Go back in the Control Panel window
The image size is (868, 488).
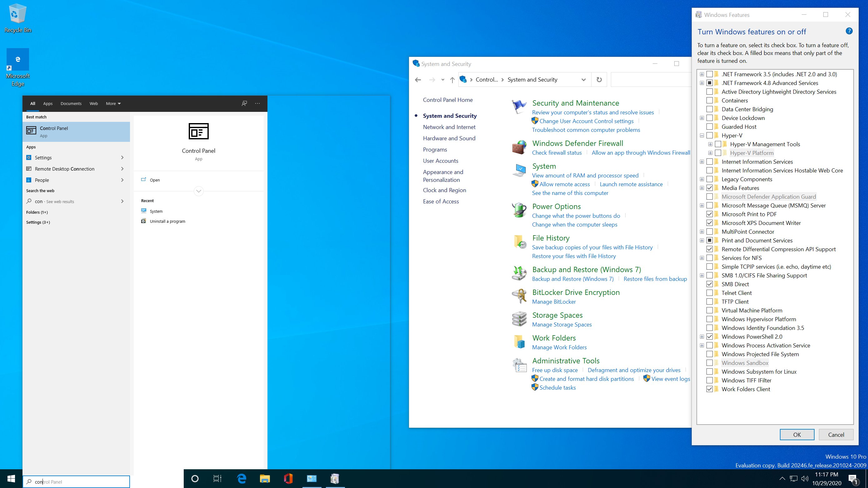tap(418, 80)
